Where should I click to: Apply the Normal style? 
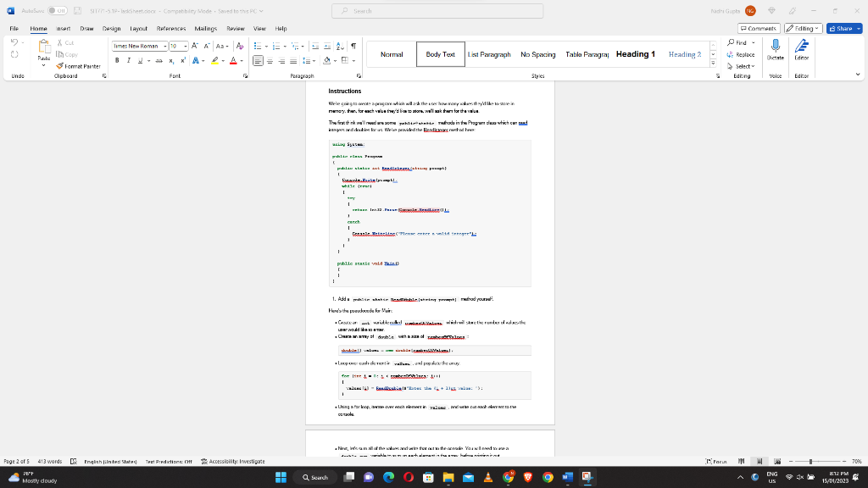coord(392,54)
